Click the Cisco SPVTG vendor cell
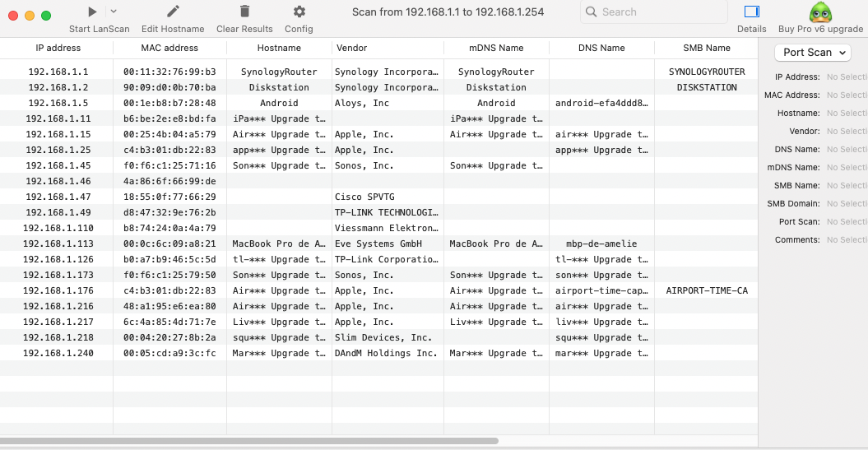Viewport: 868px width, 450px height. 364,197
